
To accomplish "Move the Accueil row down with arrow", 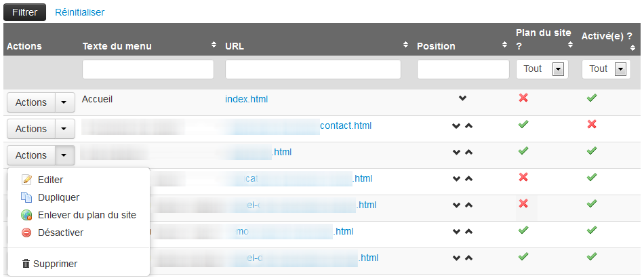I will [x=462, y=99].
